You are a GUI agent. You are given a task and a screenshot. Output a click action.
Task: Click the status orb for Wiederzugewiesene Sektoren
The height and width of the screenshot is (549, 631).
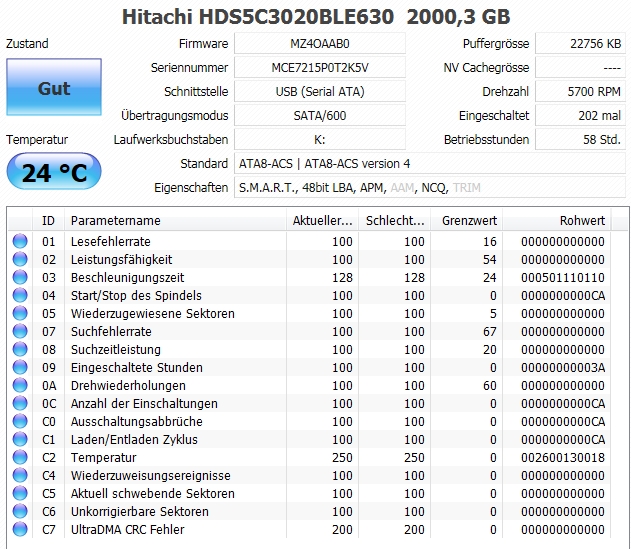(x=20, y=313)
